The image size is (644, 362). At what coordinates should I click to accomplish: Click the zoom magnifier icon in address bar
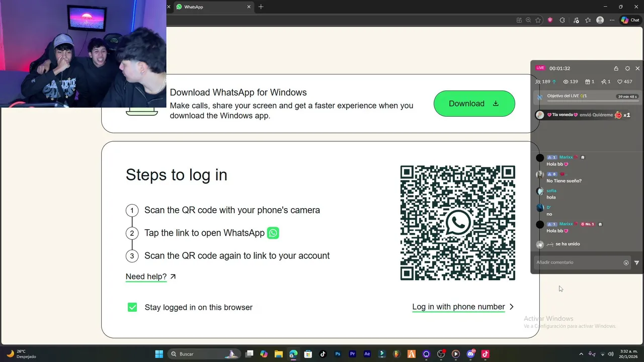528,20
